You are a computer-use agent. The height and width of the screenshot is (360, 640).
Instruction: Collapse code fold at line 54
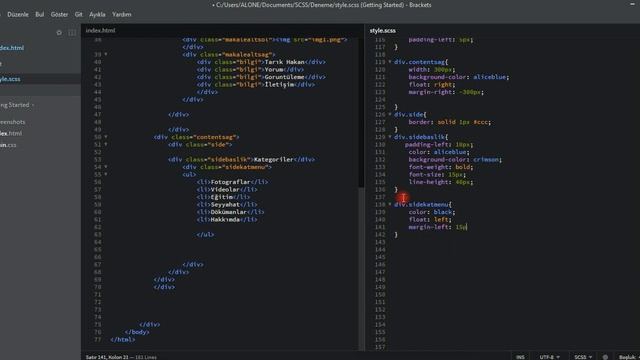106,167
